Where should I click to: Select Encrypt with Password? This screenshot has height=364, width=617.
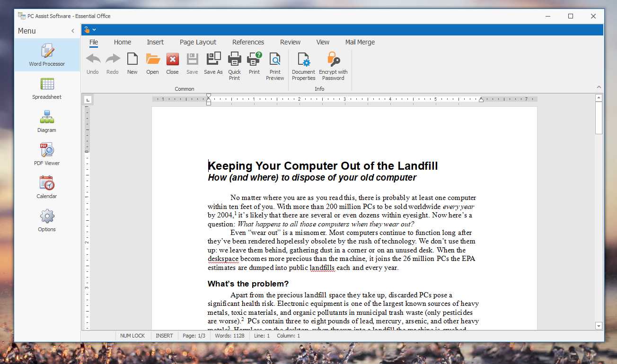click(x=334, y=66)
